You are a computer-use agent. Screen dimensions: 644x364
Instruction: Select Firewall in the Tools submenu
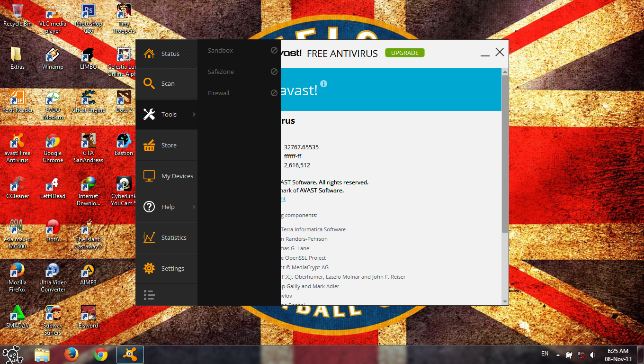pyautogui.click(x=218, y=93)
